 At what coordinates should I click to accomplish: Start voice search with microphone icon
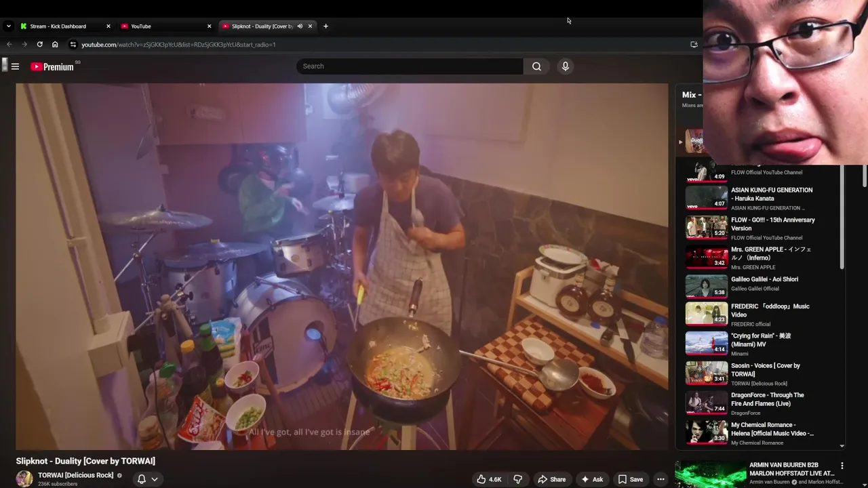click(x=565, y=66)
